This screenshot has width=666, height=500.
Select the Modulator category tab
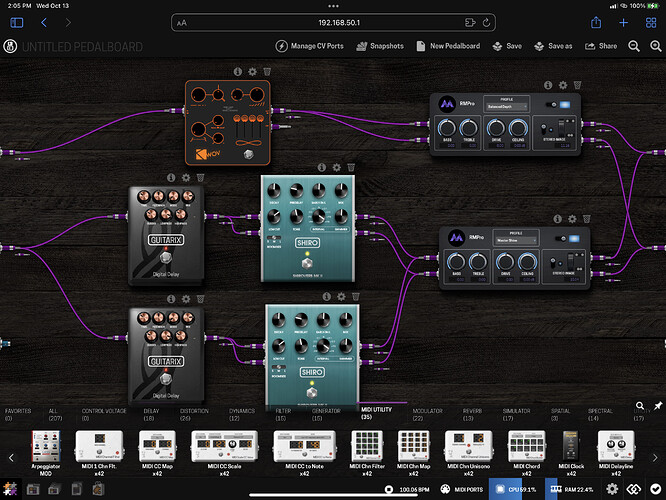pos(427,415)
